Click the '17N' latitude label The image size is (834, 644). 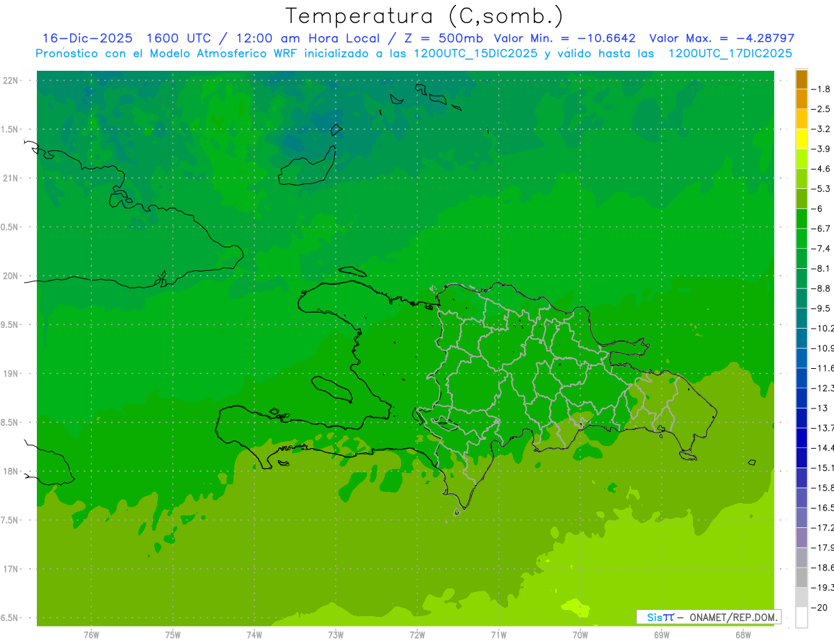12,569
